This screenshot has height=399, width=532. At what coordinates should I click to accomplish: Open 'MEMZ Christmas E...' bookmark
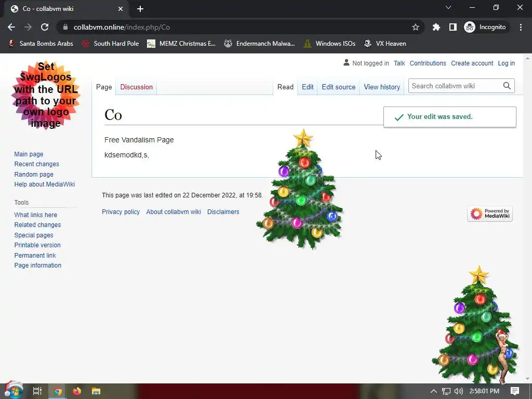point(181,44)
